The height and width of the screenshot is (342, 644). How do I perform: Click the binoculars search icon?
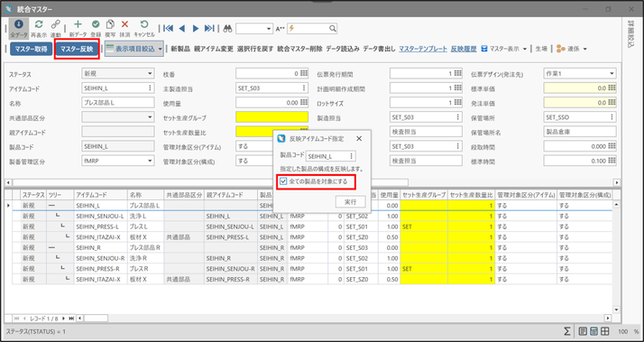pos(228,28)
